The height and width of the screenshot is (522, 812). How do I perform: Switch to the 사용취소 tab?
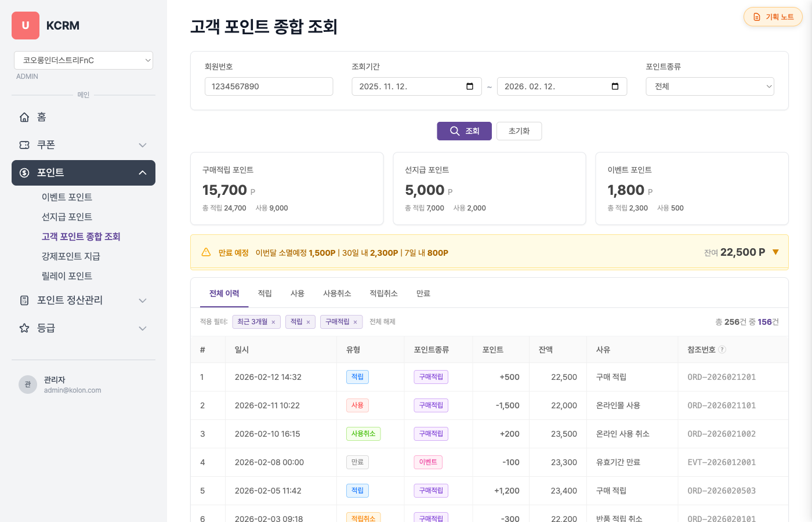[x=337, y=293]
